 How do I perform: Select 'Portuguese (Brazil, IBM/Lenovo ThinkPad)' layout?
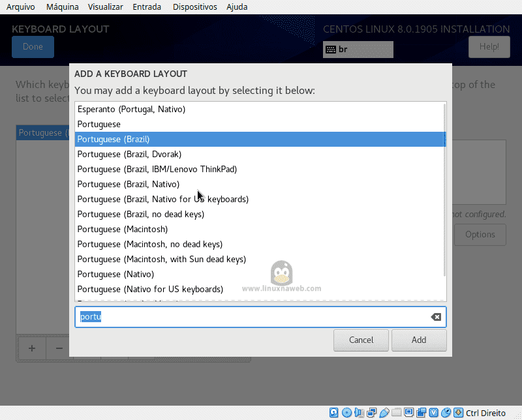pyautogui.click(x=259, y=169)
